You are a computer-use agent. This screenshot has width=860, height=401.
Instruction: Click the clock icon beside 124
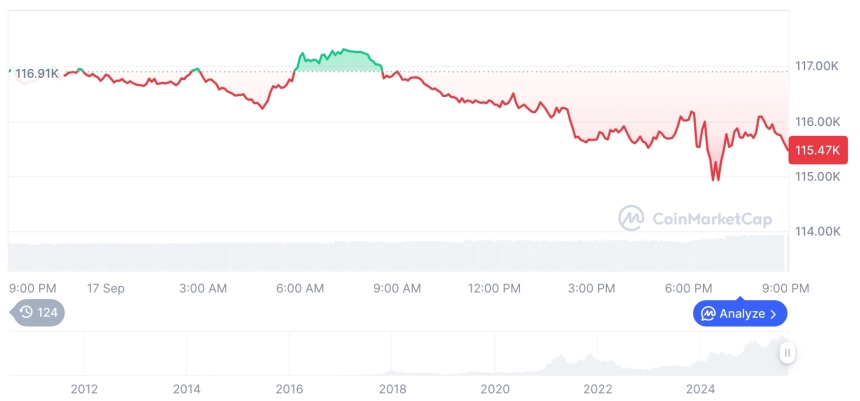pyautogui.click(x=26, y=313)
